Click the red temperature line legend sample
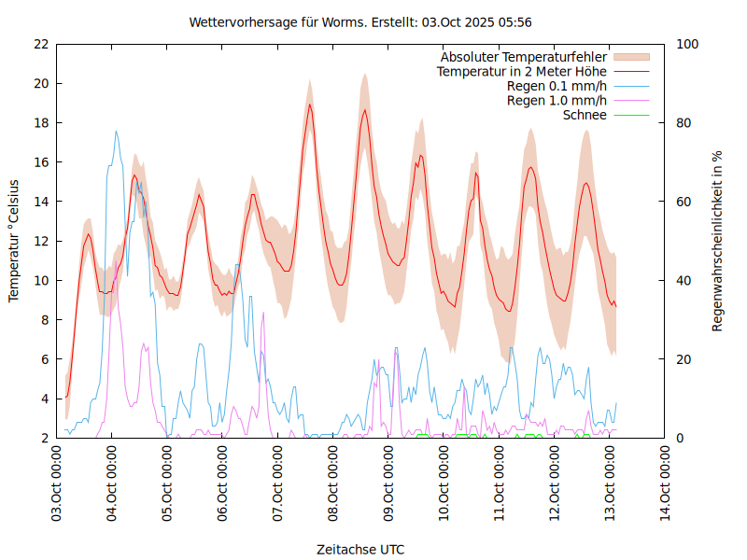This screenshot has height=560, width=747. (x=630, y=71)
